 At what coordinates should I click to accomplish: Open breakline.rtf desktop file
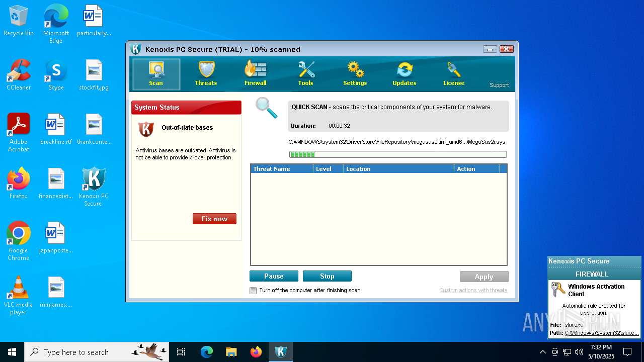point(56,130)
